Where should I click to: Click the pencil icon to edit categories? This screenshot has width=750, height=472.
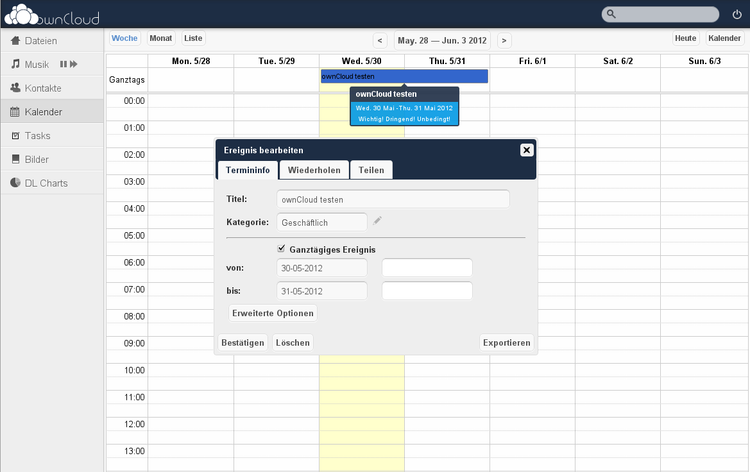[377, 221]
